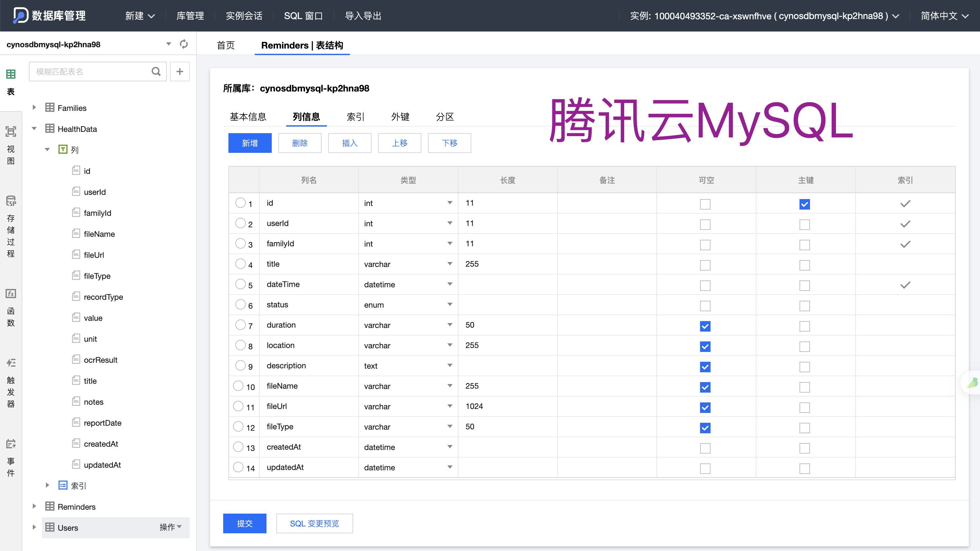
Task: Collapse the HealthData table node
Action: [x=34, y=129]
